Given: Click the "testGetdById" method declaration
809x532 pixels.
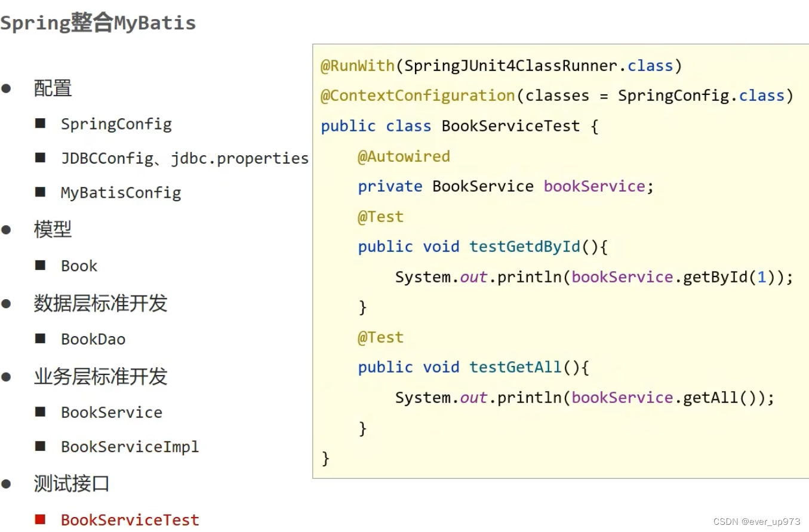Looking at the screenshot, I should [x=482, y=247].
